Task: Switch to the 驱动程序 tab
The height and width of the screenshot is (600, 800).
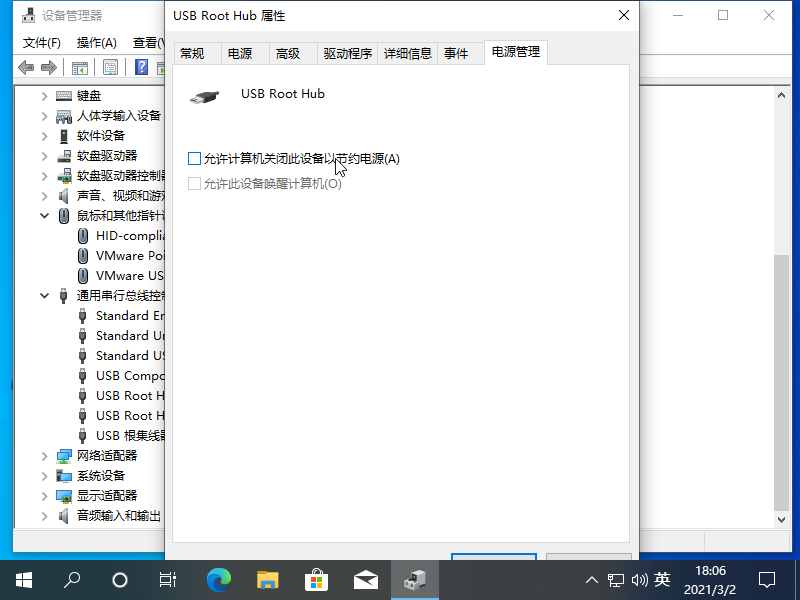Action: coord(347,53)
